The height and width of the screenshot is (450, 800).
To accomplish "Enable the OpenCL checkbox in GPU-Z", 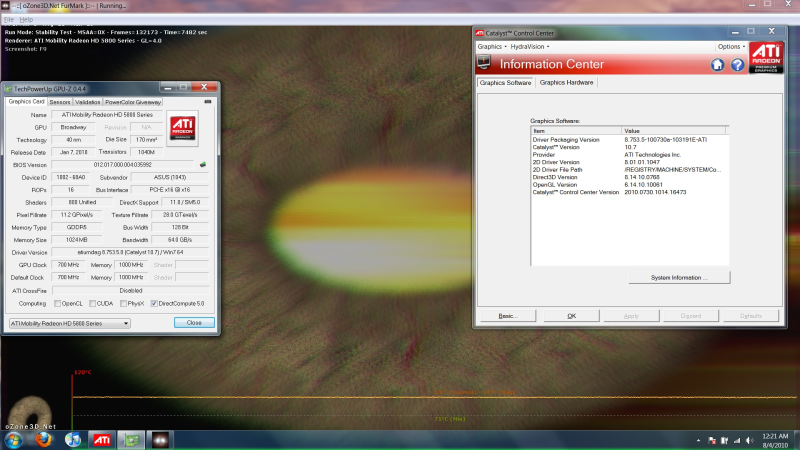I will click(x=57, y=304).
